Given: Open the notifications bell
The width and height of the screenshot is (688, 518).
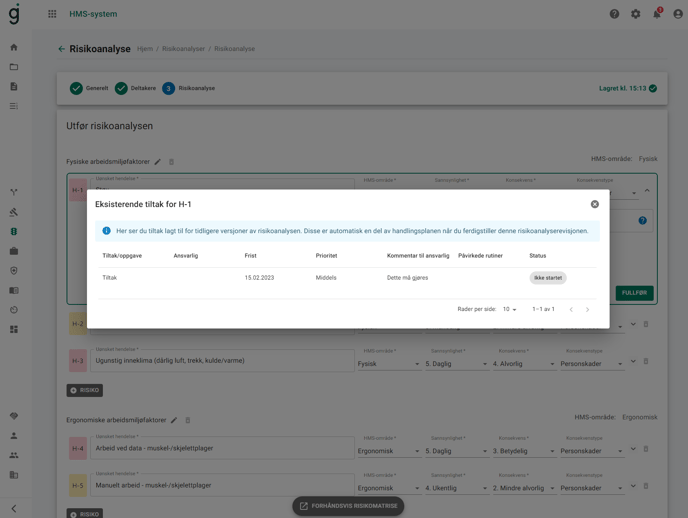Looking at the screenshot, I should pyautogui.click(x=657, y=14).
